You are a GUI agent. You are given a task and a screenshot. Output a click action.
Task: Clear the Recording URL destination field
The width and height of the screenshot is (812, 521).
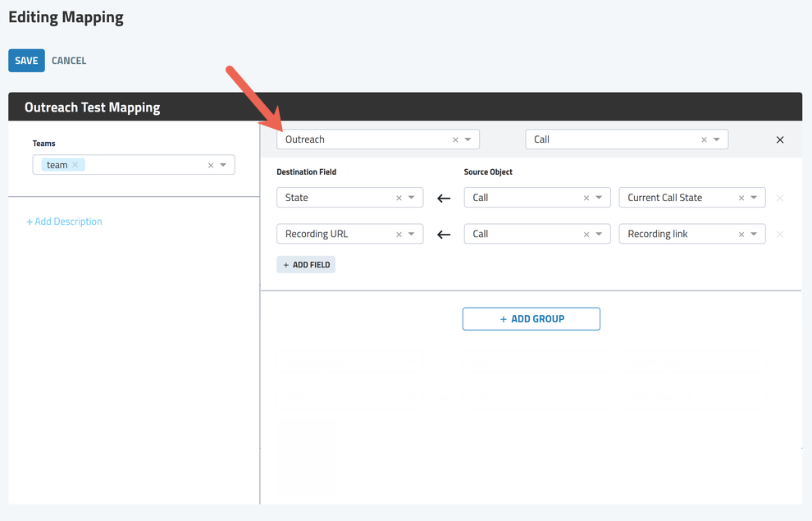399,234
